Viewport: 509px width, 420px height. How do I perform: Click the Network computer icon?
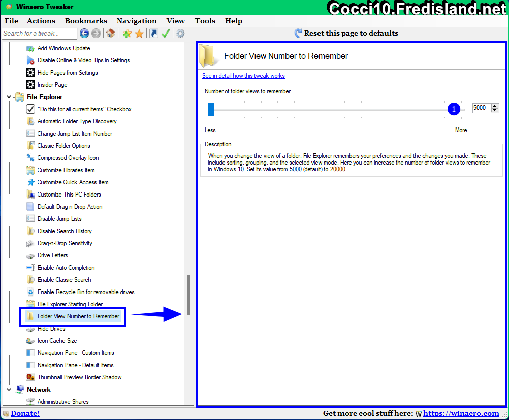[20, 389]
